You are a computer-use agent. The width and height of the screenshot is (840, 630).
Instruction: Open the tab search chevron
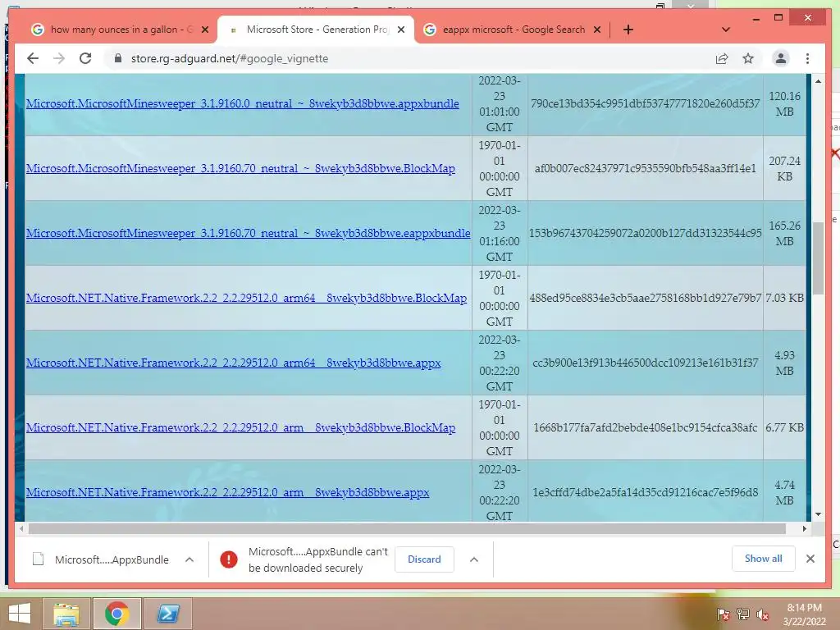726,30
